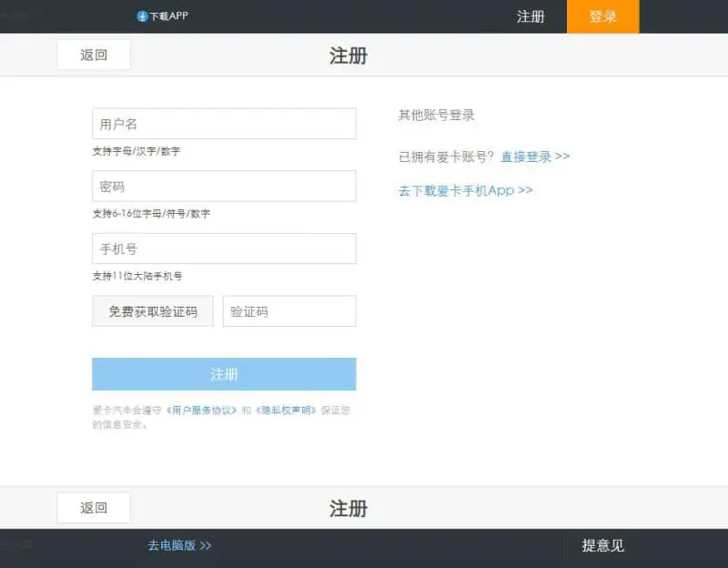
Task: Click the 密码 password input field
Action: 224,186
